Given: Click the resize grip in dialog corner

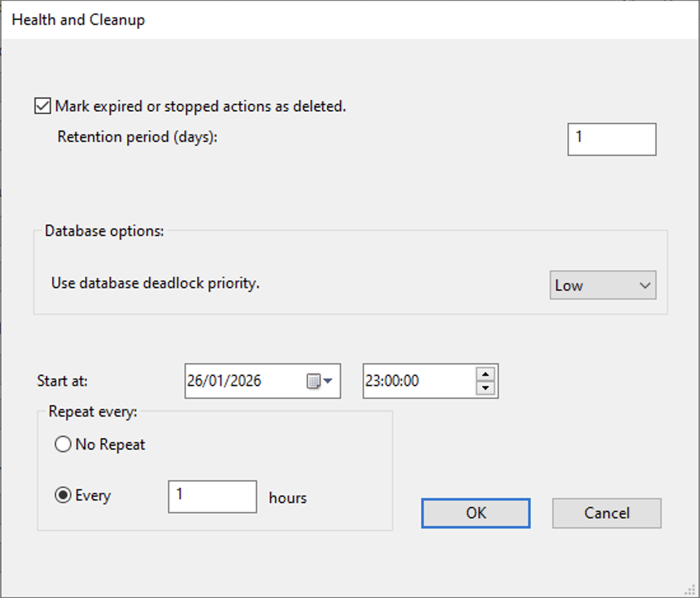Looking at the screenshot, I should coord(692,590).
